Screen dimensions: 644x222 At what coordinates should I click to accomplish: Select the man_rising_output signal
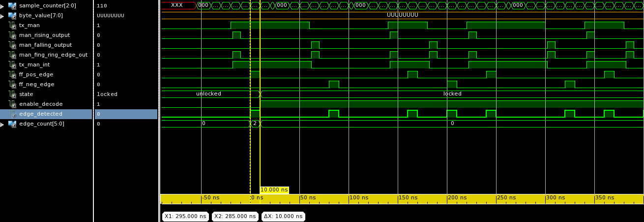pos(44,35)
